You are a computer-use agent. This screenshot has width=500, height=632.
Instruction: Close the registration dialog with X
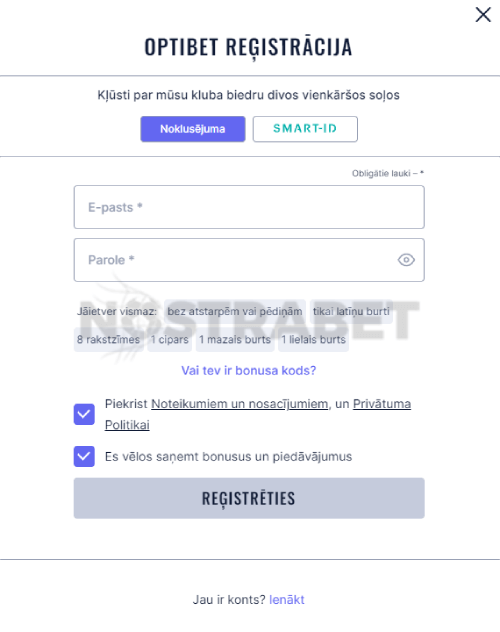pos(483,15)
